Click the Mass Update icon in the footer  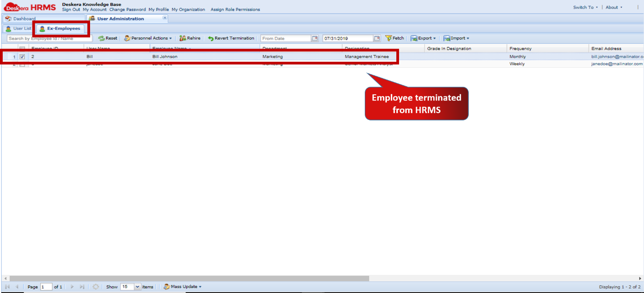click(166, 286)
